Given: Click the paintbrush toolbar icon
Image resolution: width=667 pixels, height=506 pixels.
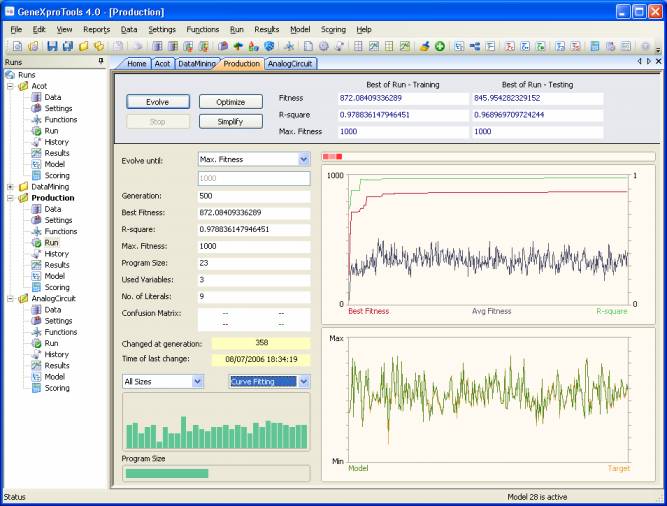Looking at the screenshot, I should point(424,46).
